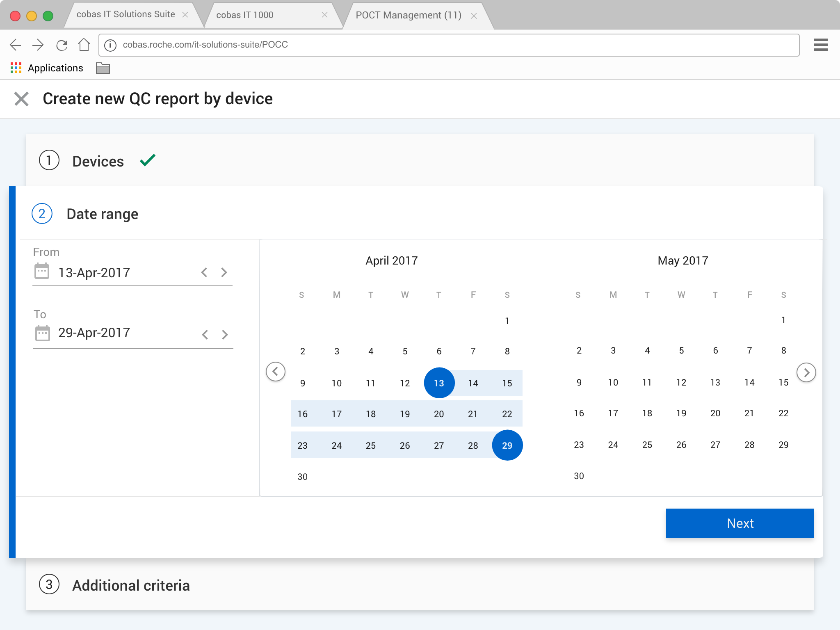
Task: Click browser reload icon
Action: [62, 45]
